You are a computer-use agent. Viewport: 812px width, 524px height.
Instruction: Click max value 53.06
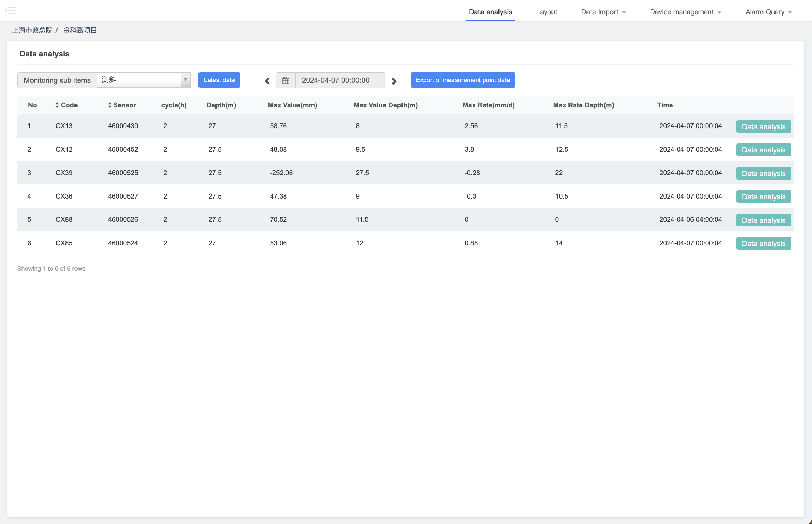click(x=278, y=243)
